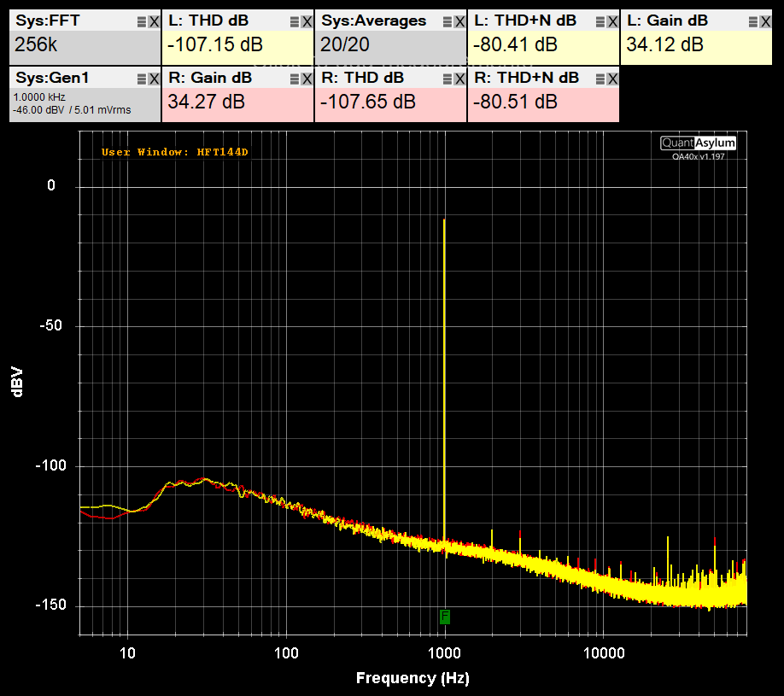The width and height of the screenshot is (784, 696).
Task: Close the R: THD+N dB tile
Action: pos(613,79)
